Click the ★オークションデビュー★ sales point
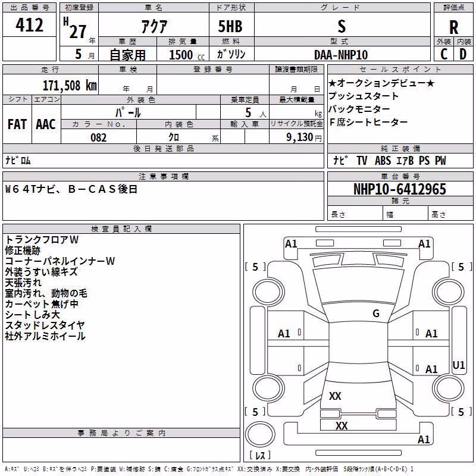The height and width of the screenshot is (476, 476). (381, 83)
